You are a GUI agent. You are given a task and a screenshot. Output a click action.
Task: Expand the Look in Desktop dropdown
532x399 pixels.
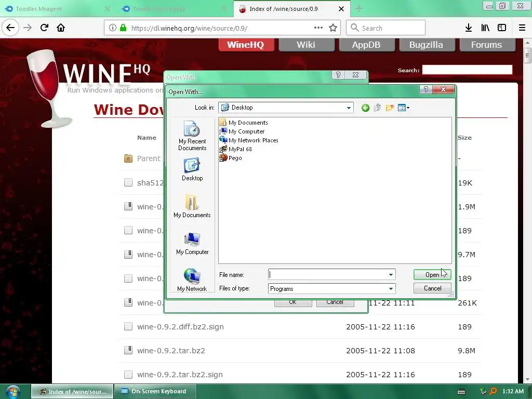click(x=349, y=108)
